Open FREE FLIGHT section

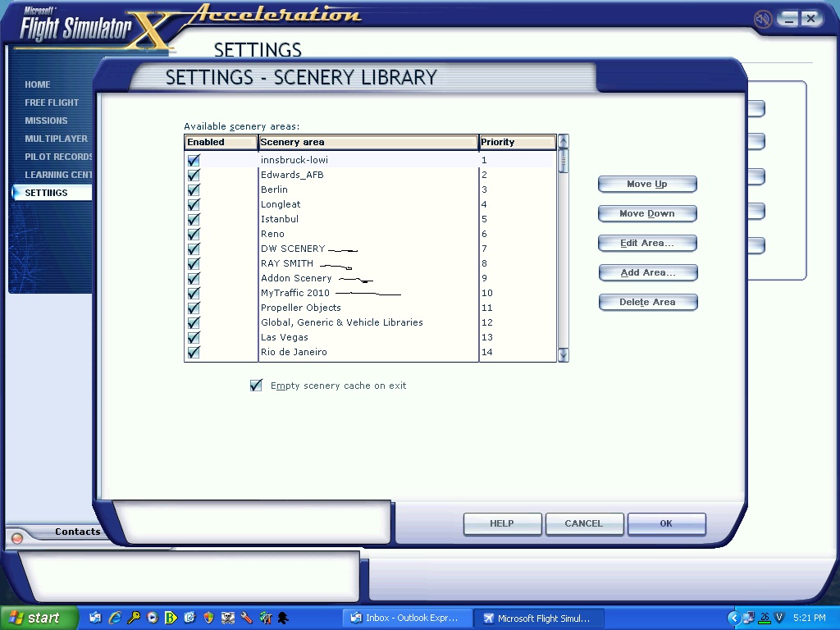52,103
